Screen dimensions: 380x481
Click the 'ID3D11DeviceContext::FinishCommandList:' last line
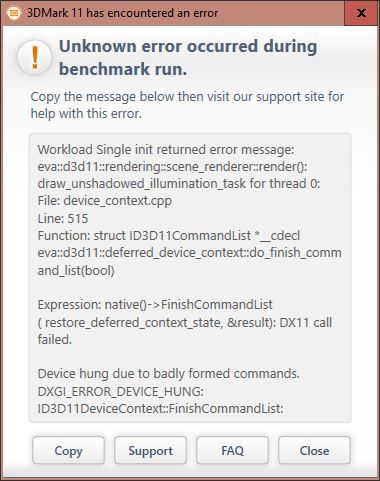pos(160,408)
